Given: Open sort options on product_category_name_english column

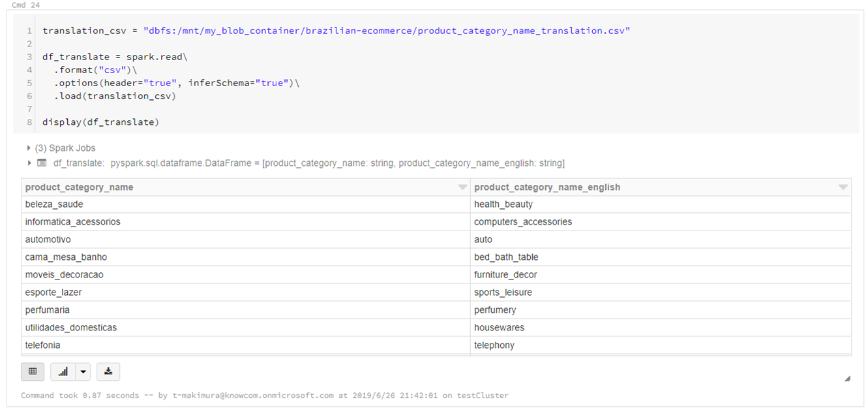Looking at the screenshot, I should pos(843,187).
